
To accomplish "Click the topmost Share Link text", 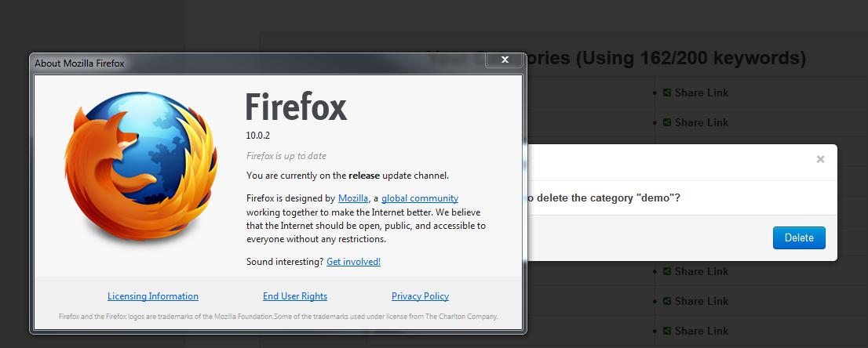I will (702, 93).
